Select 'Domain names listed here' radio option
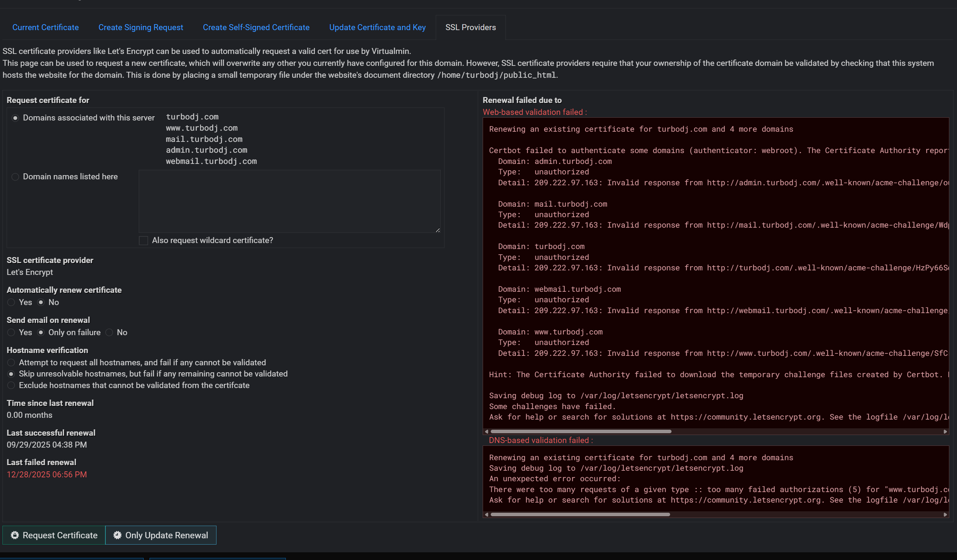The image size is (957, 560). [x=15, y=177]
